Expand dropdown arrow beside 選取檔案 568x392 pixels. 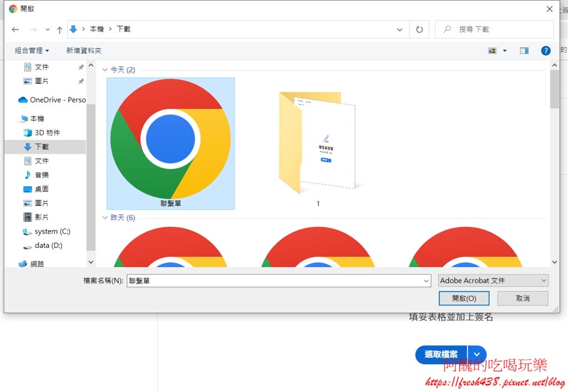tap(477, 354)
